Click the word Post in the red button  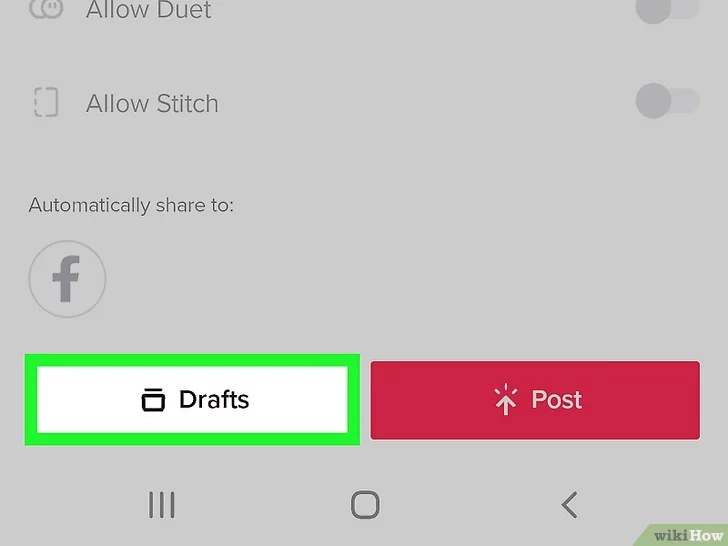pyautogui.click(x=557, y=400)
